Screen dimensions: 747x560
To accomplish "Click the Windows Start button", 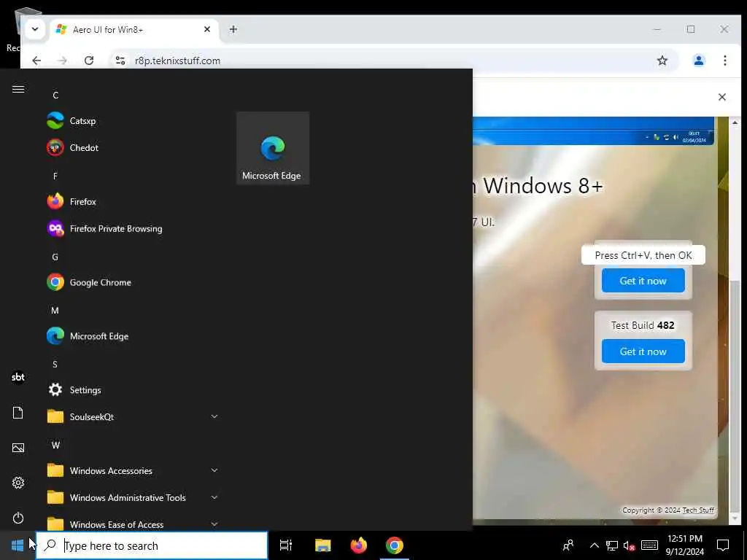I will point(18,545).
